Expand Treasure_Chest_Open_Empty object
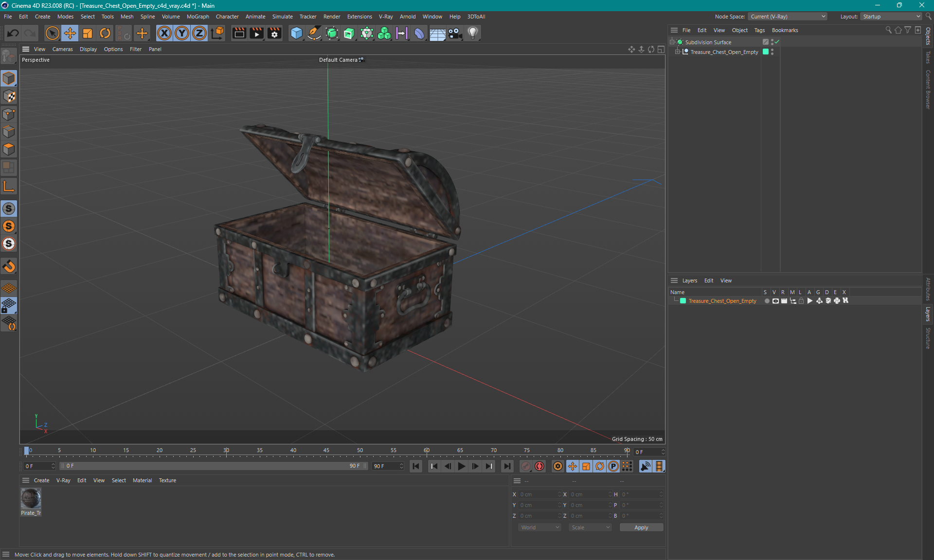This screenshot has width=934, height=560. point(677,52)
